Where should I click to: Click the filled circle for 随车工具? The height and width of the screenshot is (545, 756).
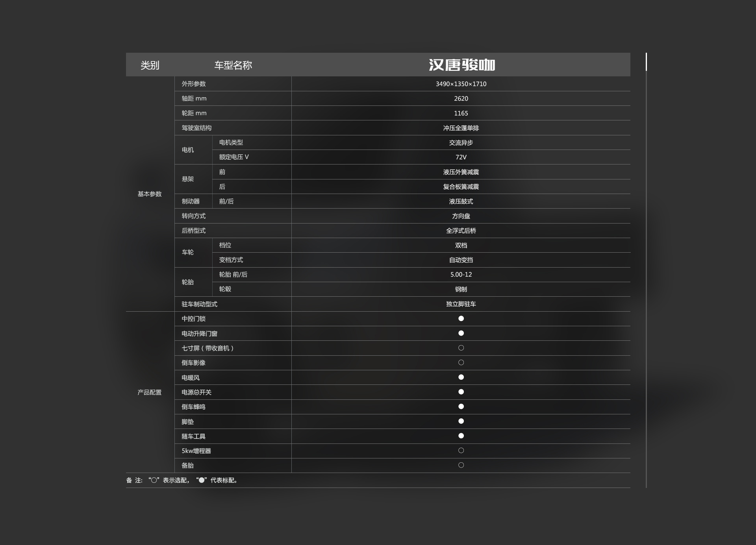(x=461, y=436)
